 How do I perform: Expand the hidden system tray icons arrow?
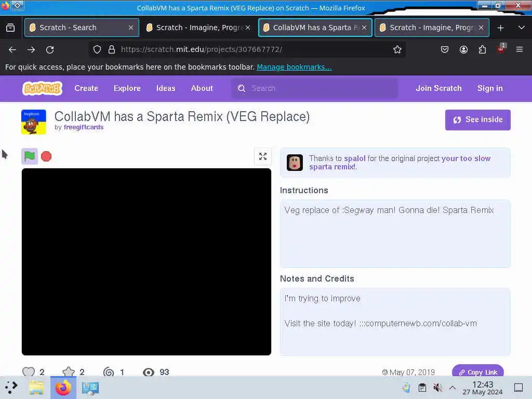[x=453, y=388]
